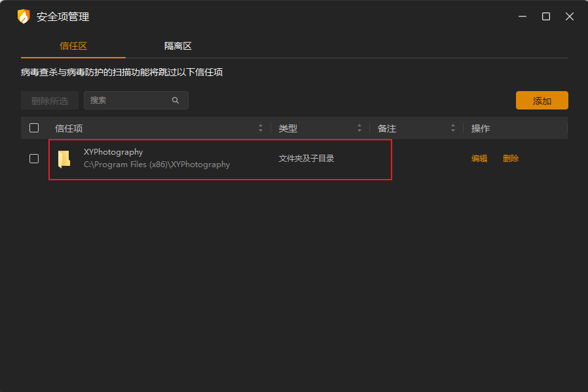Viewport: 588px width, 392px height.
Task: Maximize the 安全项管理 window
Action: 546,16
